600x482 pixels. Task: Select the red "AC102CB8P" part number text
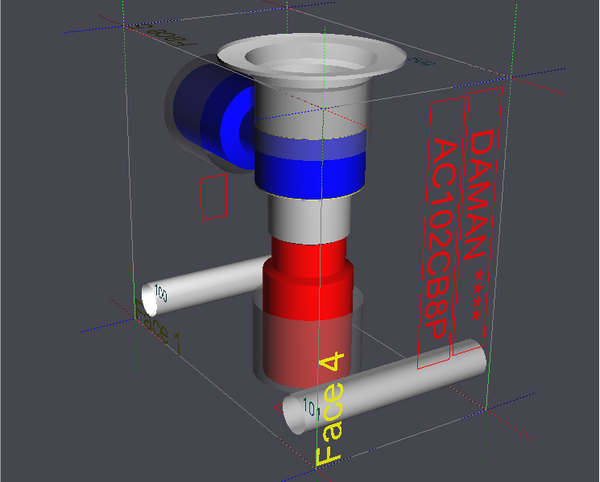[x=440, y=238]
